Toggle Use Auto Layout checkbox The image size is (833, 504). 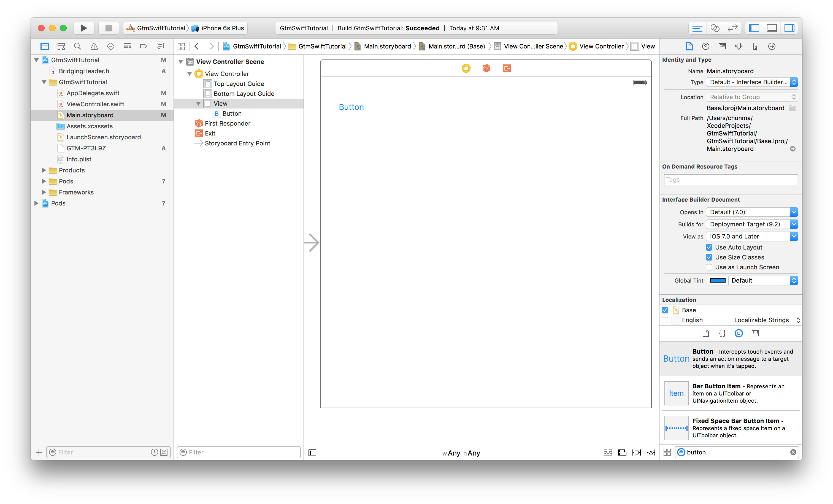tap(709, 247)
